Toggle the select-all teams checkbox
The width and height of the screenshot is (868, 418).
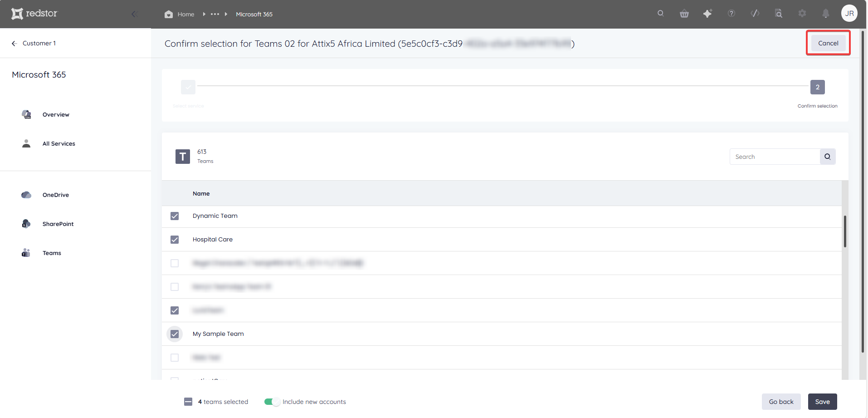point(188,402)
